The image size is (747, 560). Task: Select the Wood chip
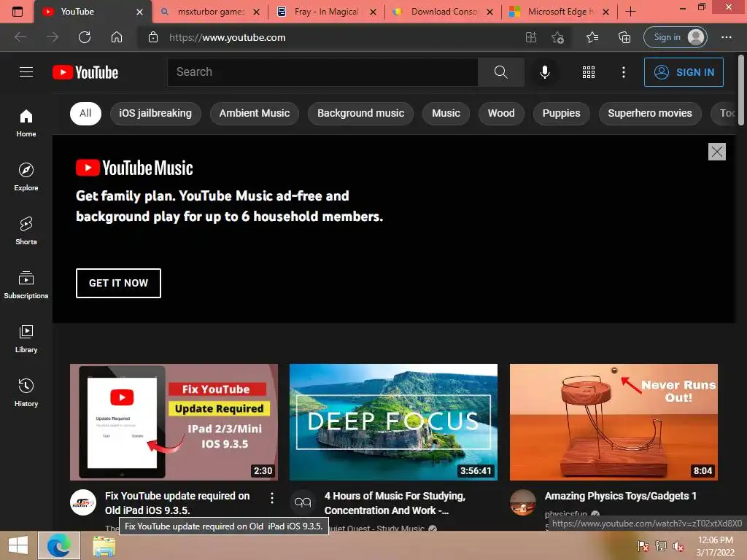pyautogui.click(x=501, y=113)
